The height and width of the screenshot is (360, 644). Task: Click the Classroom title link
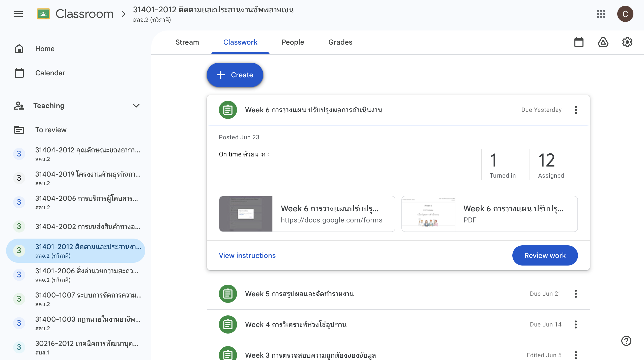[x=84, y=14]
